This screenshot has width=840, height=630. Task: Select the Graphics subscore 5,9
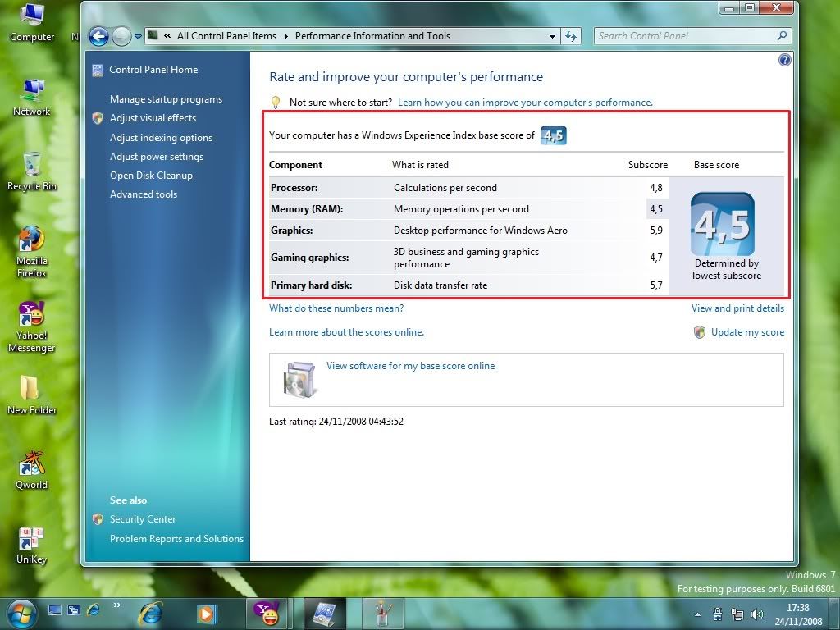point(656,231)
